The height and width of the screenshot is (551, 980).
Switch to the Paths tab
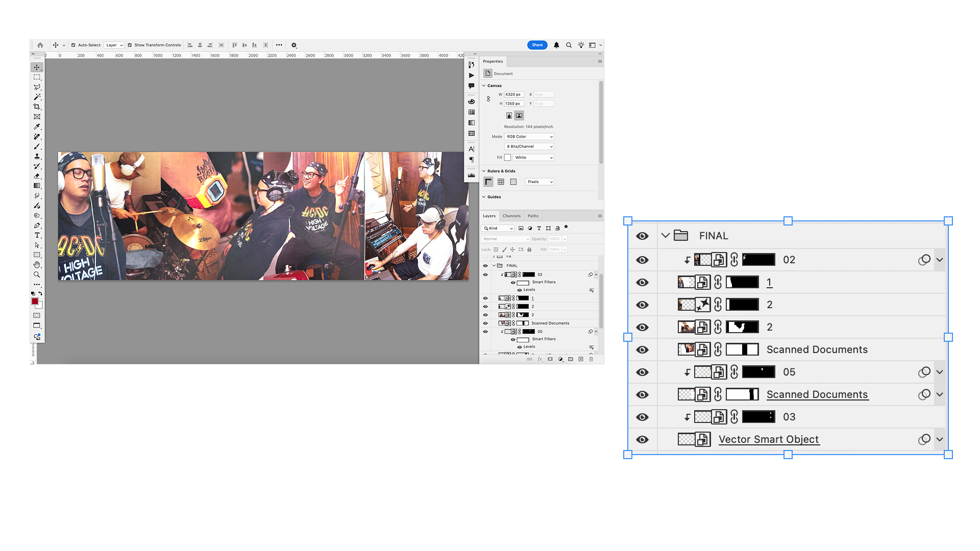coord(533,216)
